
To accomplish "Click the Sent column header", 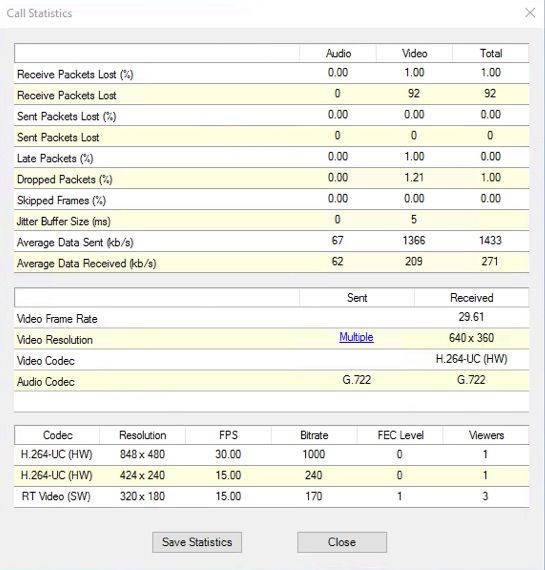I will (357, 298).
